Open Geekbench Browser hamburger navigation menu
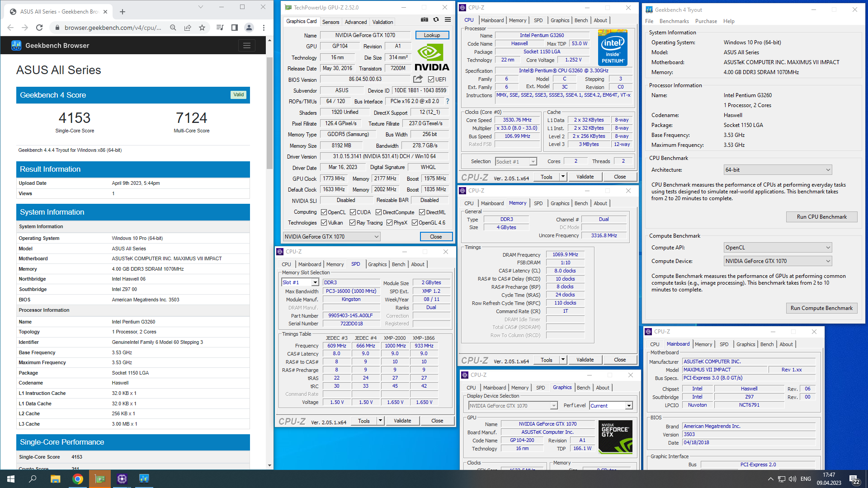868x488 pixels. tap(246, 45)
